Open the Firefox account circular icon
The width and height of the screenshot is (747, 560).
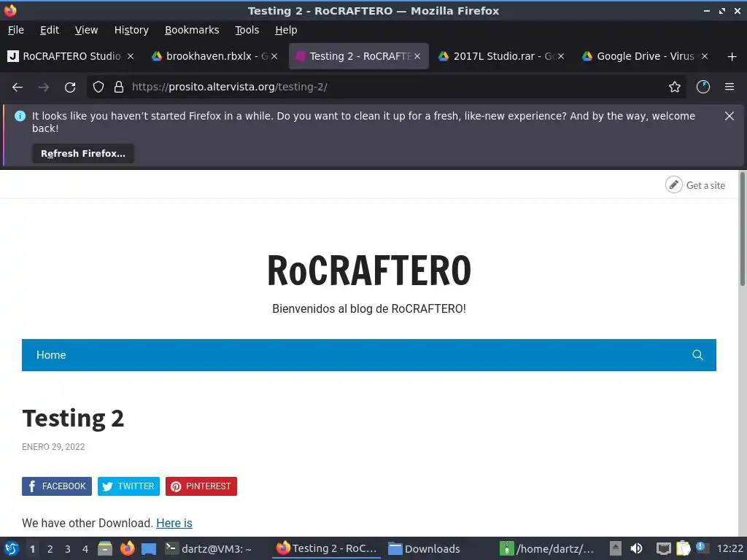click(x=703, y=87)
